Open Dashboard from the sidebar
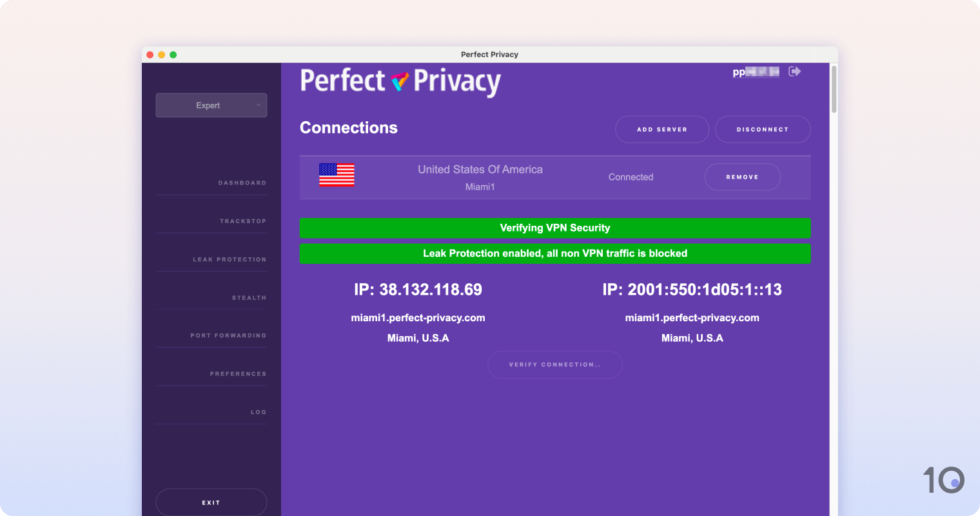Viewport: 980px width, 516px height. 242,183
